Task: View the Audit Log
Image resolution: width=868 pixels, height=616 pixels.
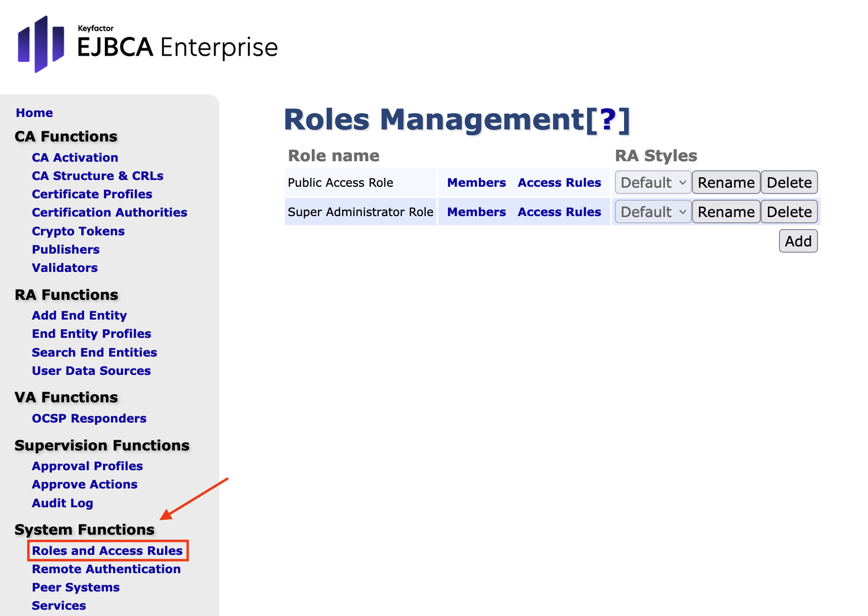Action: click(63, 503)
